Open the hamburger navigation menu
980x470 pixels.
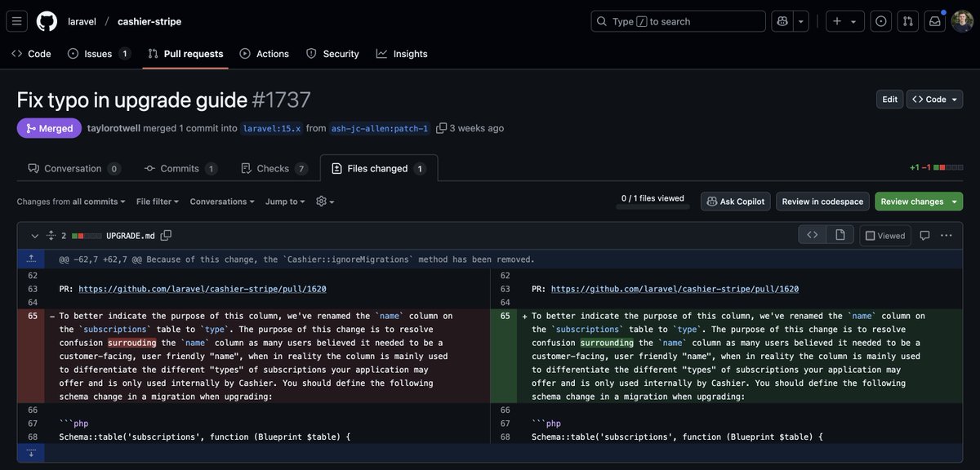coord(18,21)
